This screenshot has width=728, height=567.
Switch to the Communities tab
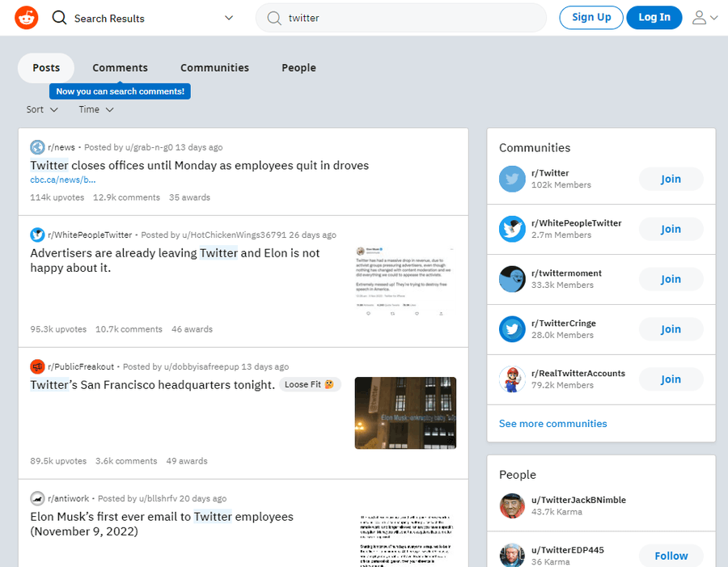pos(214,68)
